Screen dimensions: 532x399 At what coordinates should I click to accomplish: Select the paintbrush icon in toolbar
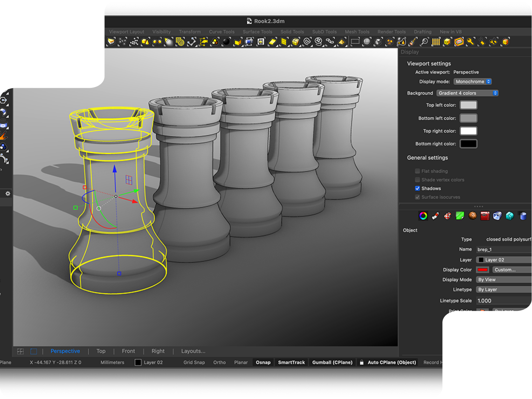pyautogui.click(x=413, y=42)
